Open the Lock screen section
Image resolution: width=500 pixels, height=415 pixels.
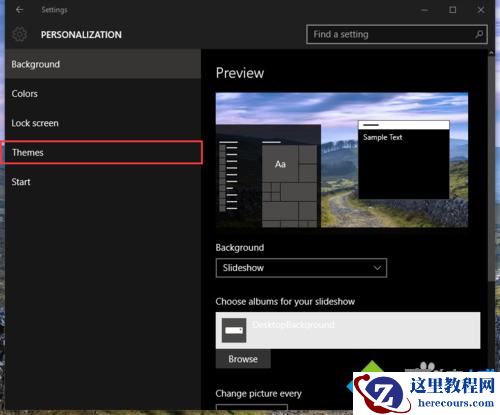pyautogui.click(x=103, y=123)
